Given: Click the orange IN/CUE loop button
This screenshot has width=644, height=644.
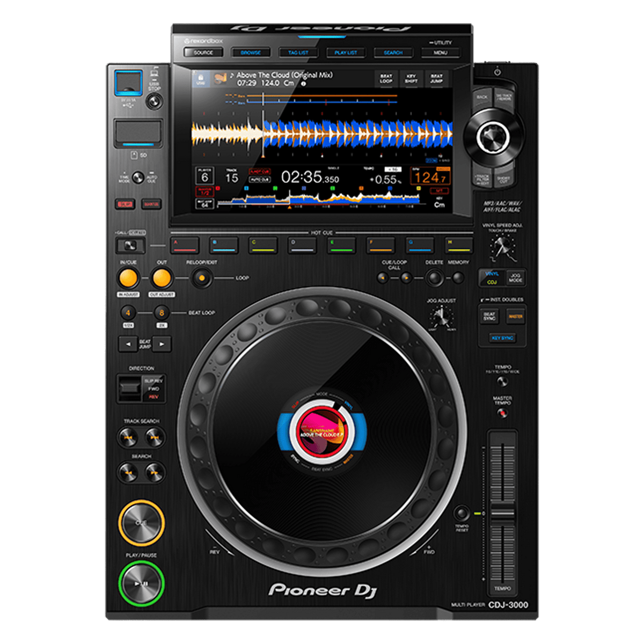Looking at the screenshot, I should [x=128, y=278].
